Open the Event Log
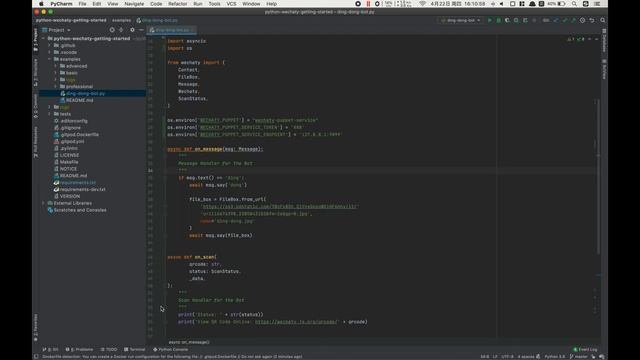The height and width of the screenshot is (360, 640). tap(585, 349)
